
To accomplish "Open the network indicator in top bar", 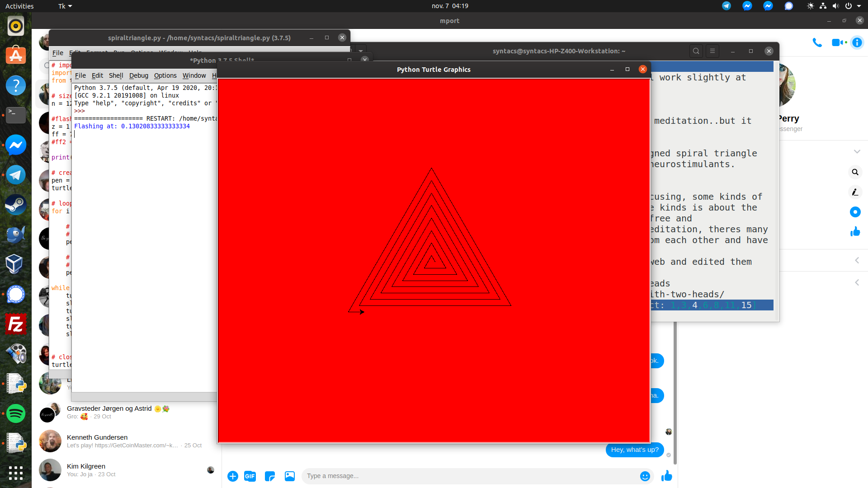I will (x=823, y=6).
